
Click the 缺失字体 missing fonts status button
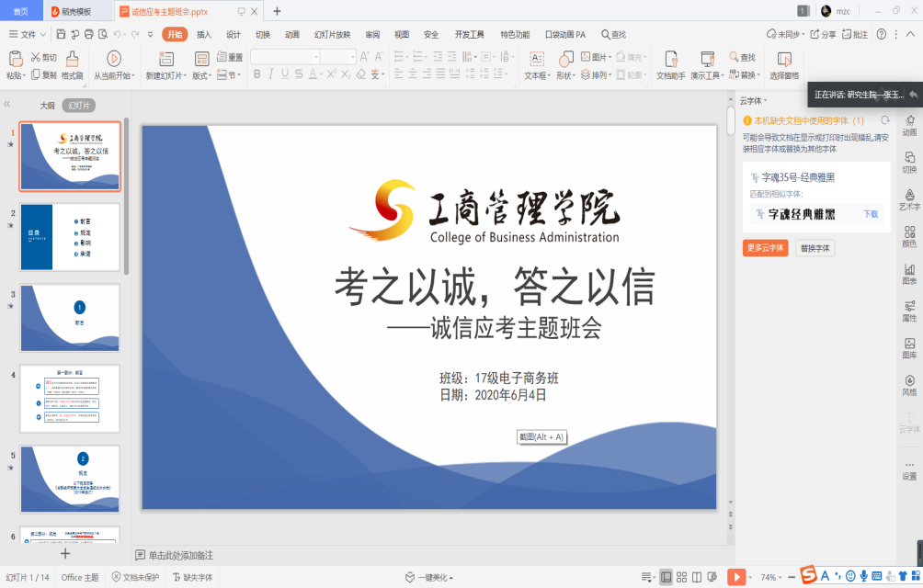(192, 577)
